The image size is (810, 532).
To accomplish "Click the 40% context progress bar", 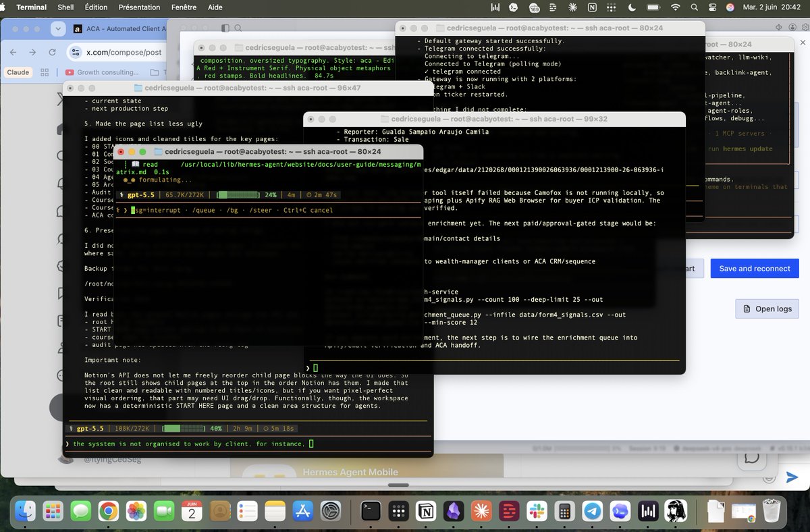I will [185, 428].
